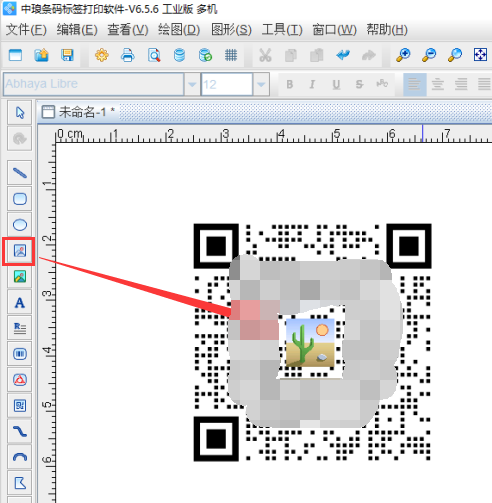Zoom in with plus magnifier
Image resolution: width=492 pixels, height=503 pixels.
pos(403,55)
